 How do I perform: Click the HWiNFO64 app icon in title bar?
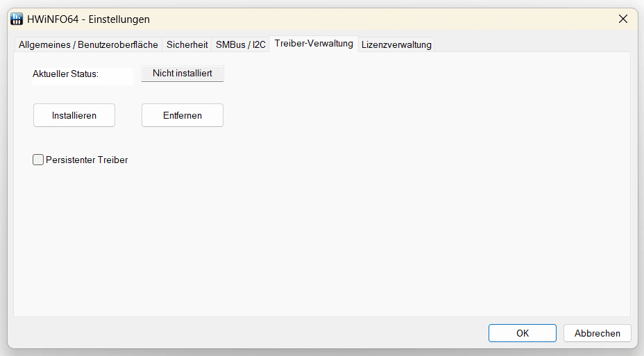pos(17,19)
